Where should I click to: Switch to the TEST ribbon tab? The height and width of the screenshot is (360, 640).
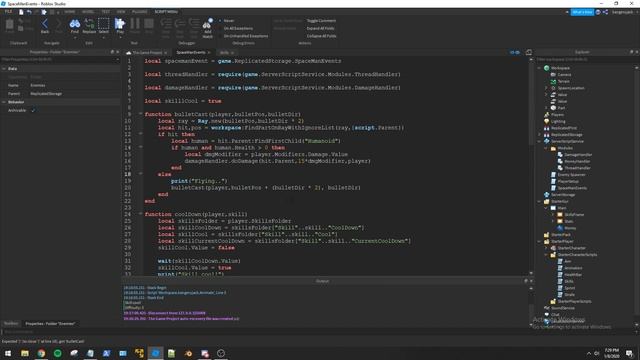tap(105, 12)
